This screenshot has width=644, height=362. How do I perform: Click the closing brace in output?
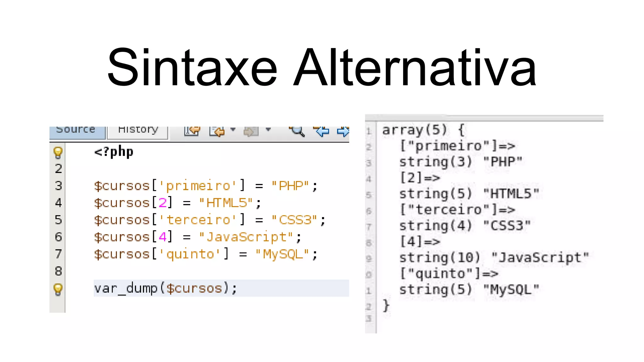(386, 305)
